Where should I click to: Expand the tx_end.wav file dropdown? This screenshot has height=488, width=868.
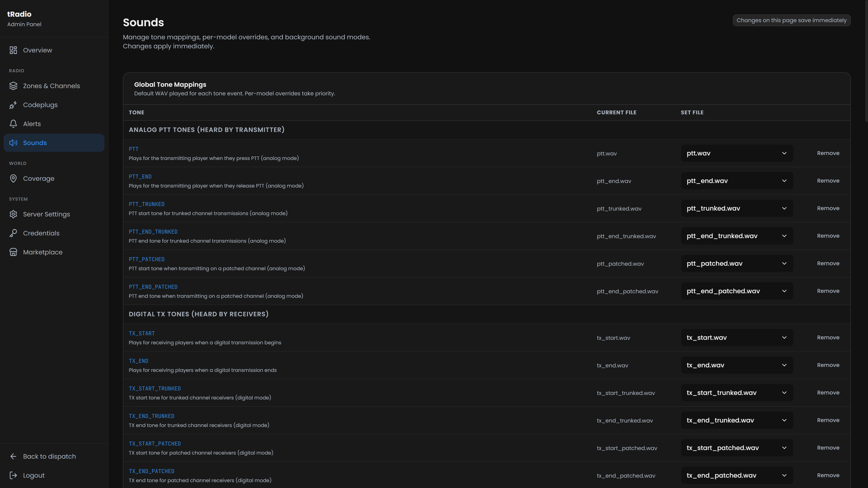pyautogui.click(x=737, y=365)
